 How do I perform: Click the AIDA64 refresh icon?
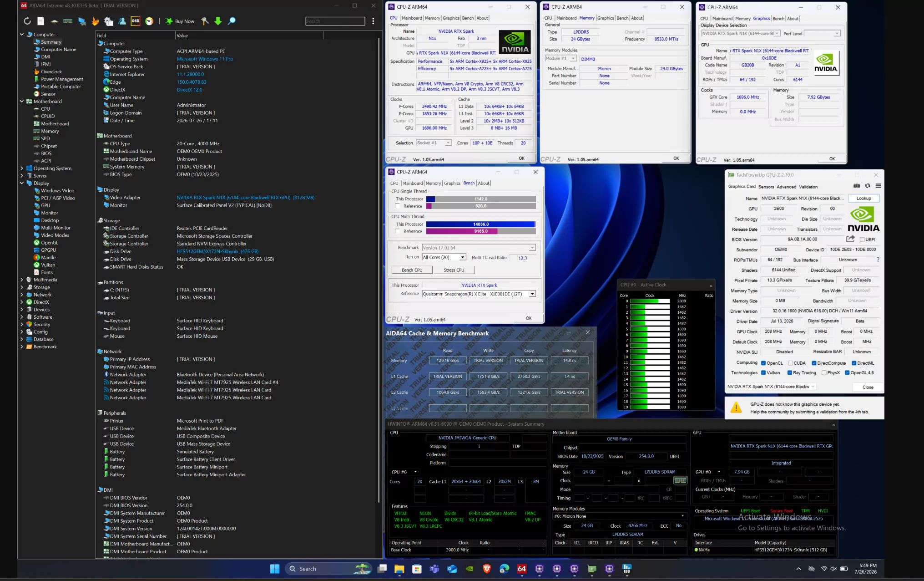click(x=27, y=21)
